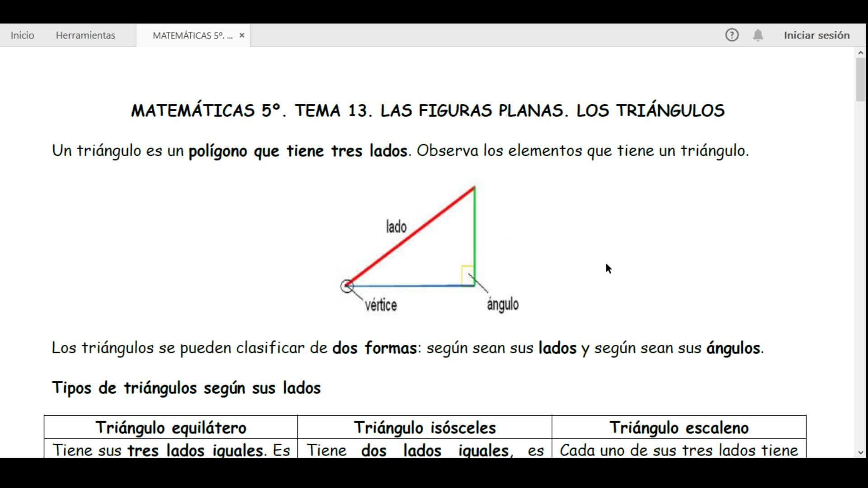Click the 'lado' label in diagram

pyautogui.click(x=396, y=226)
